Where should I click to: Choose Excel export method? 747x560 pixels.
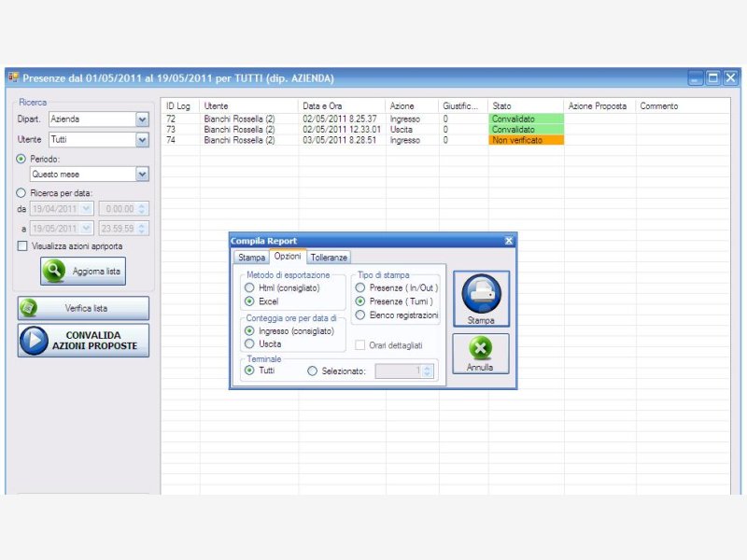(249, 301)
